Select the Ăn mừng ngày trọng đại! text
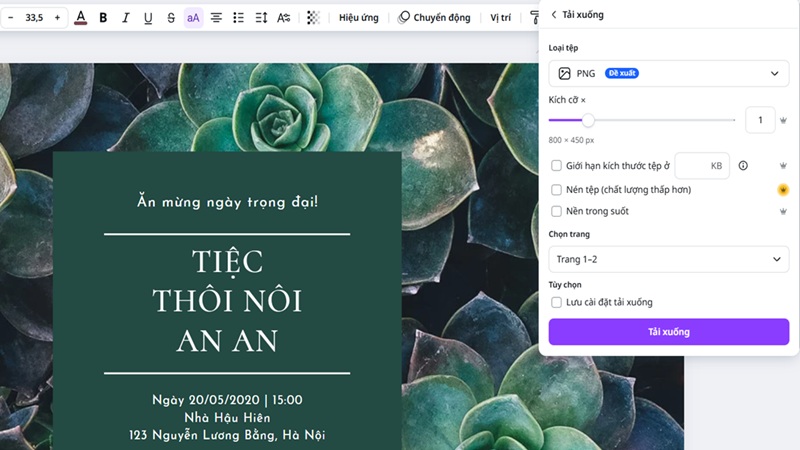 [x=227, y=202]
